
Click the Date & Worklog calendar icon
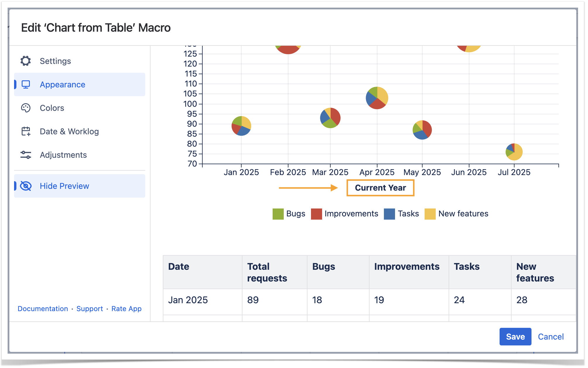coord(26,131)
